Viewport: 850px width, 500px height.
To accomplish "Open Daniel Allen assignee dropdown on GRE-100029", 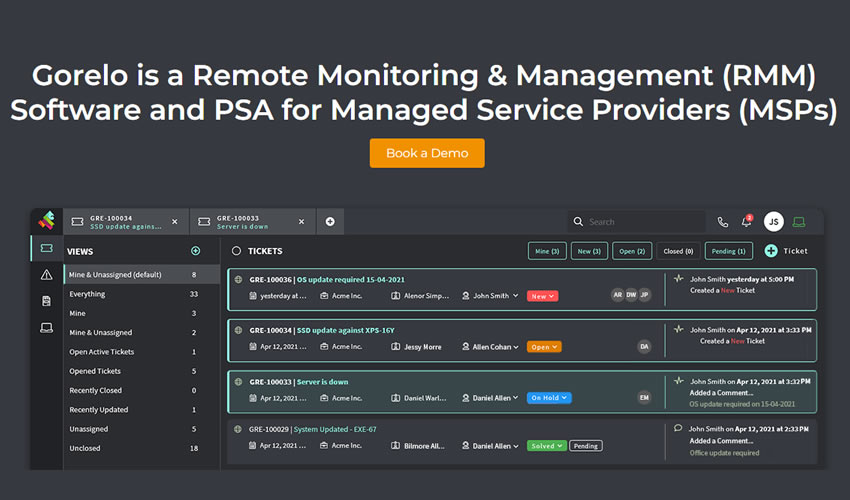I will (x=491, y=446).
